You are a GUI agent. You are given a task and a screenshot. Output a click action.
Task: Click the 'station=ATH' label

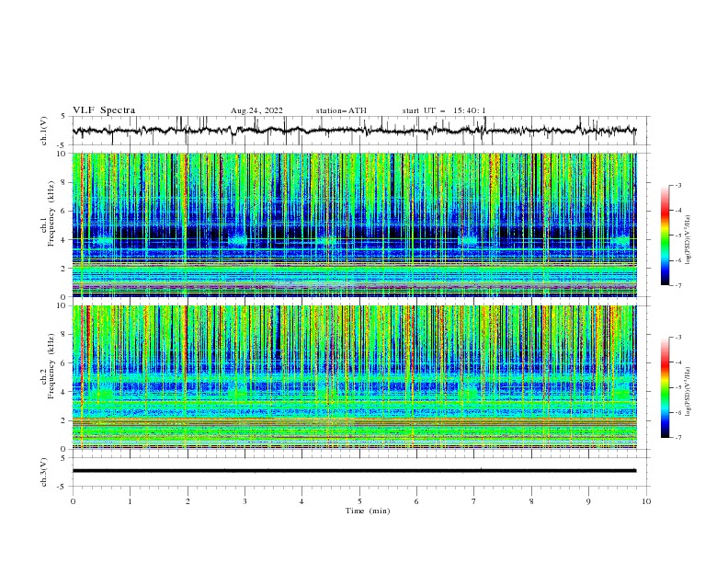(341, 110)
